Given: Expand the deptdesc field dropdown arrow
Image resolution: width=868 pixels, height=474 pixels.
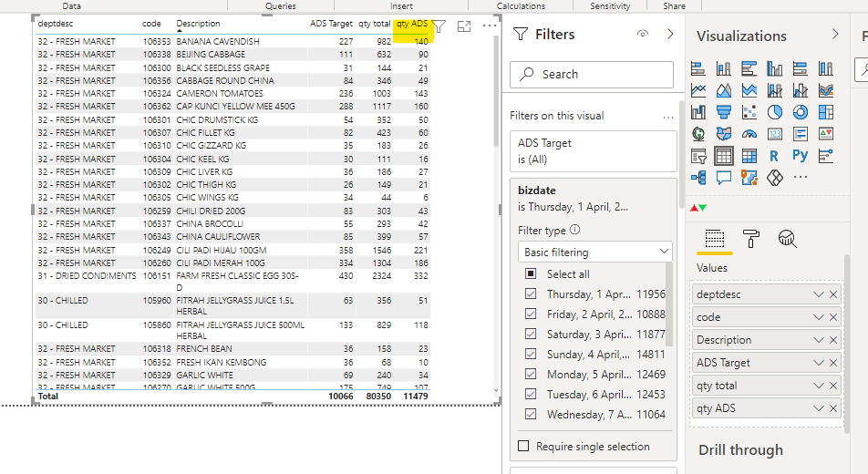Looking at the screenshot, I should (819, 294).
